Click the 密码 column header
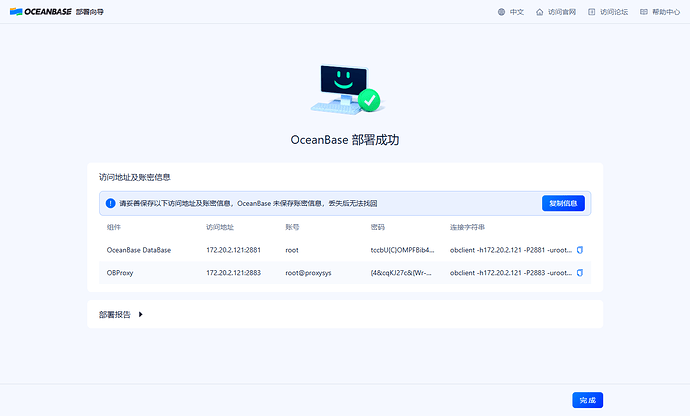The height and width of the screenshot is (416, 690). point(378,227)
